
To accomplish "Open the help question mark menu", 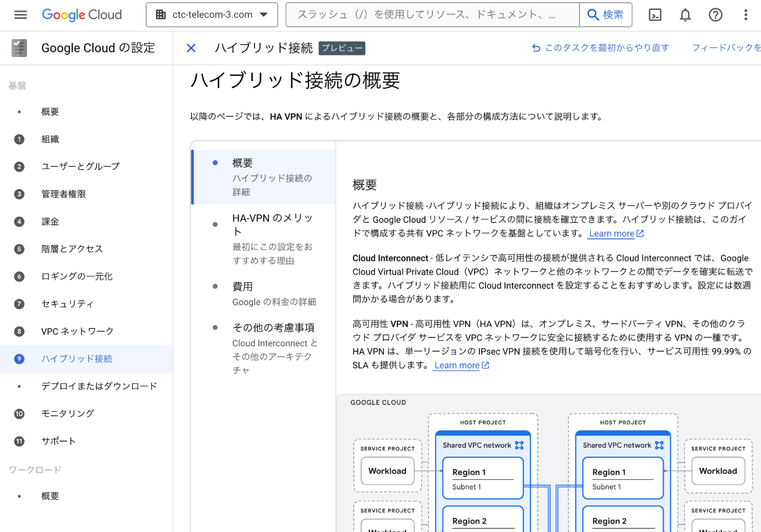I will click(x=715, y=15).
